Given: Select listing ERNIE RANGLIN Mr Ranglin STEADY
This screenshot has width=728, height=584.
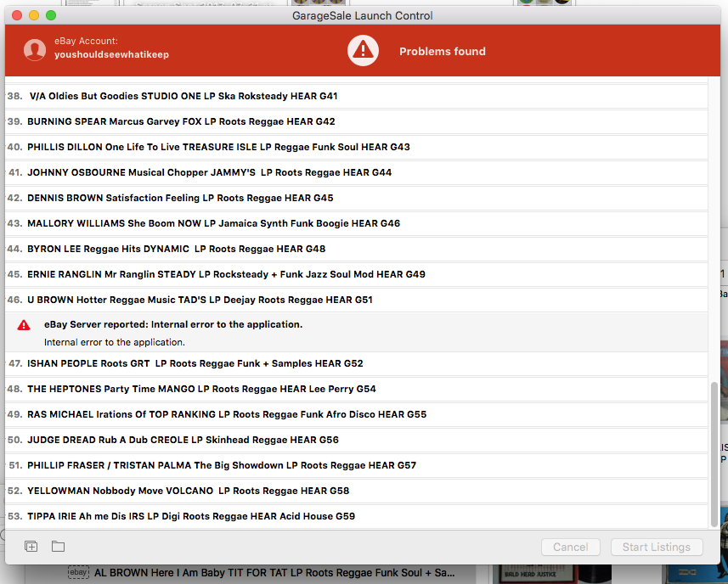Looking at the screenshot, I should (x=357, y=275).
